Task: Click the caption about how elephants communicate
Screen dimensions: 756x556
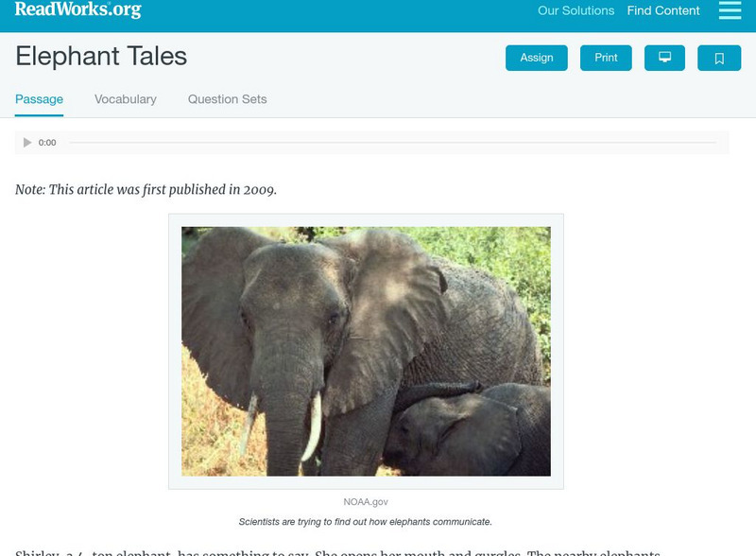Action: coord(366,522)
